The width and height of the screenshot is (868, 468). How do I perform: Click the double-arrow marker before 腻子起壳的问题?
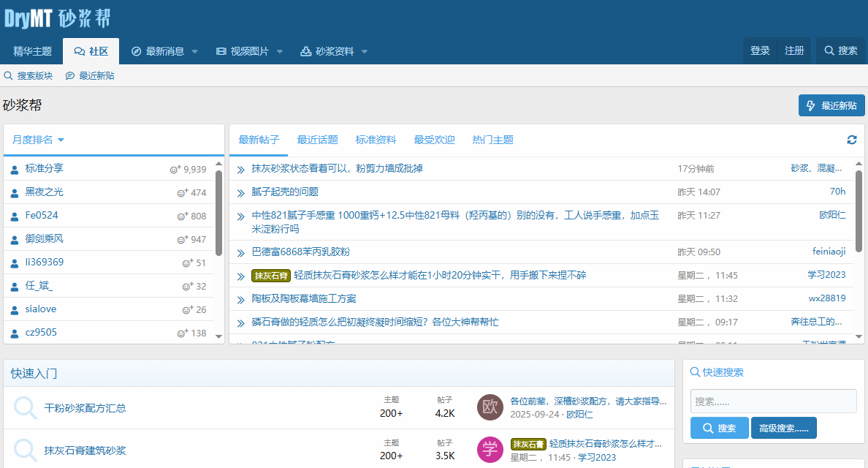tap(240, 192)
